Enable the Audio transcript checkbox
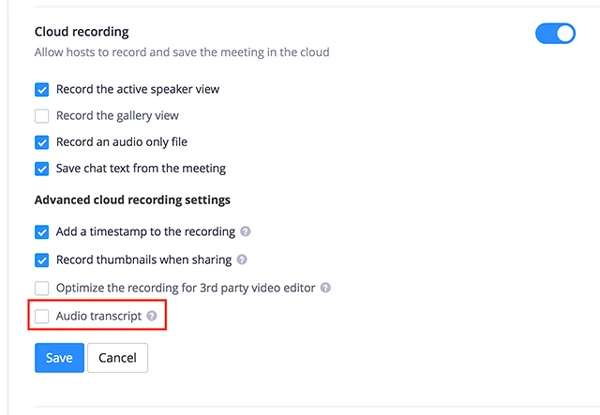This screenshot has width=600, height=415. click(x=42, y=317)
